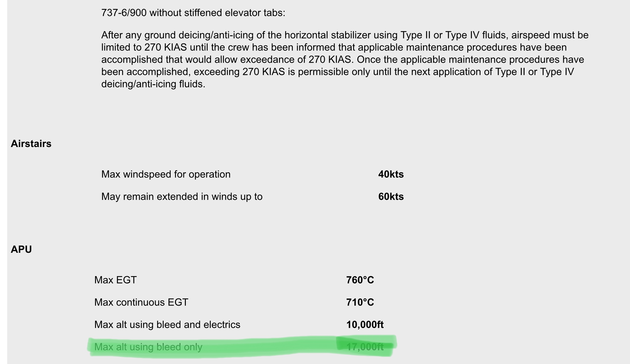This screenshot has width=630, height=364.
Task: Click the 40kts windspeed value
Action: pos(391,174)
